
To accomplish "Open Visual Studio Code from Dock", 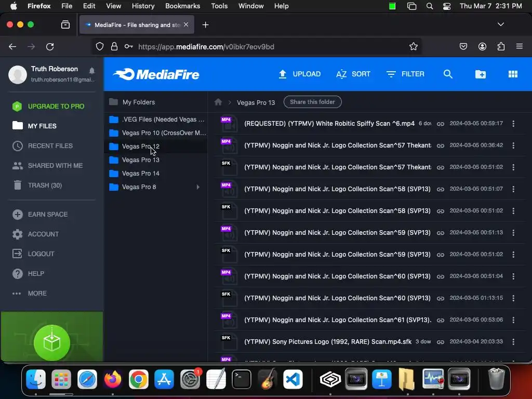I will coord(293,379).
